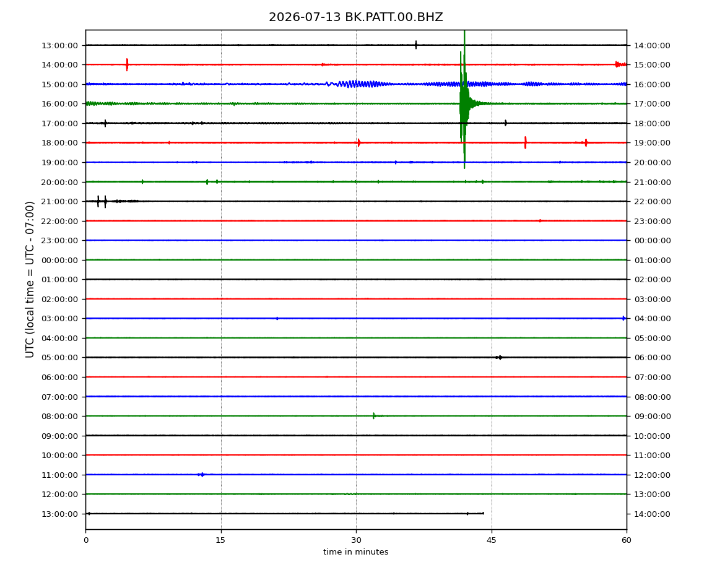Click the vertical UTC local time axis label
The width and height of the screenshot is (712, 588).
click(x=30, y=279)
